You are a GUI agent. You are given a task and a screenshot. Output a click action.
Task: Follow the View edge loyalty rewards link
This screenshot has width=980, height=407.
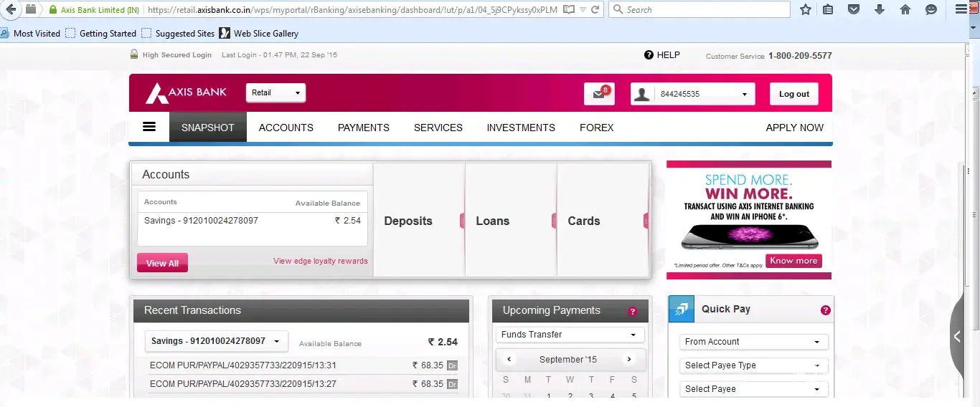click(320, 261)
